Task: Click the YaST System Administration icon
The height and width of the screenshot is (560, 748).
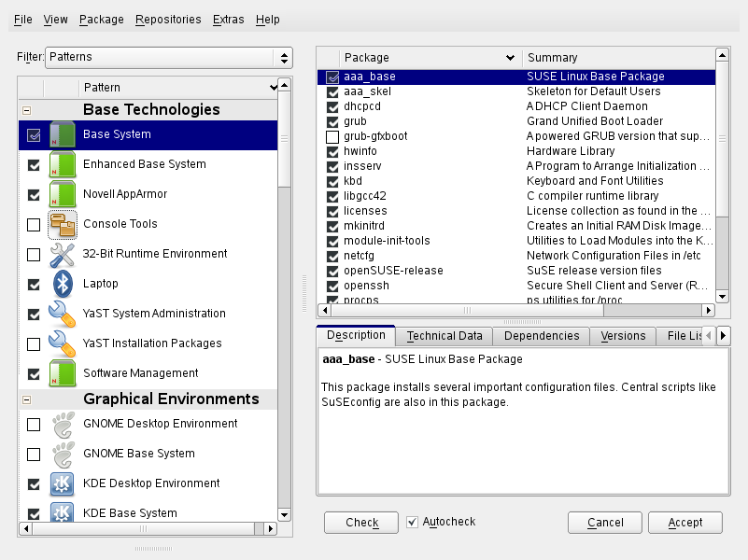Action: click(63, 314)
